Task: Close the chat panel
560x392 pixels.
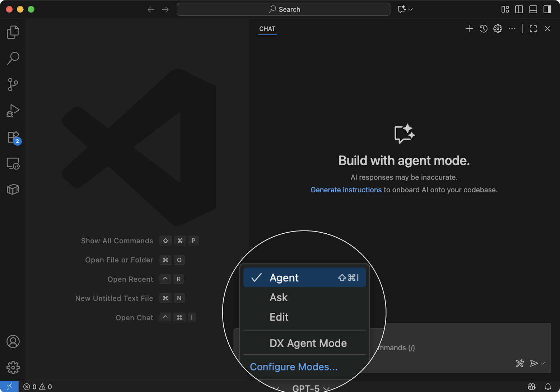Action: click(547, 29)
